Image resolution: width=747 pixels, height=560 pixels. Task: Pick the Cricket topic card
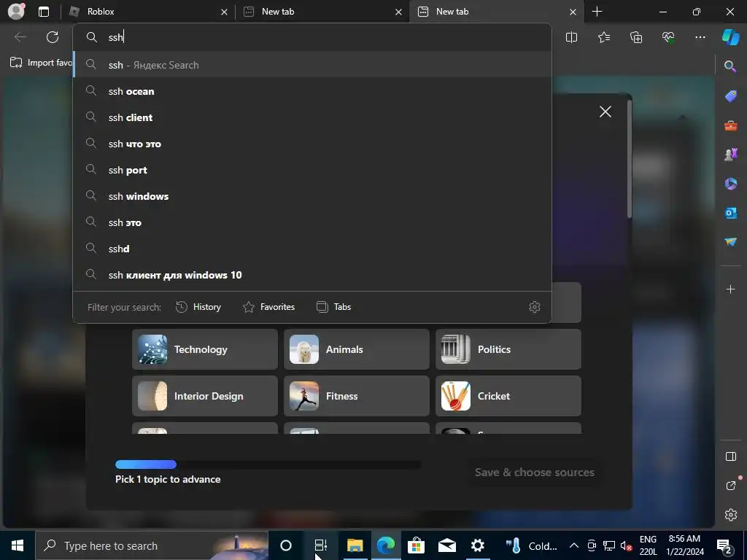(508, 396)
